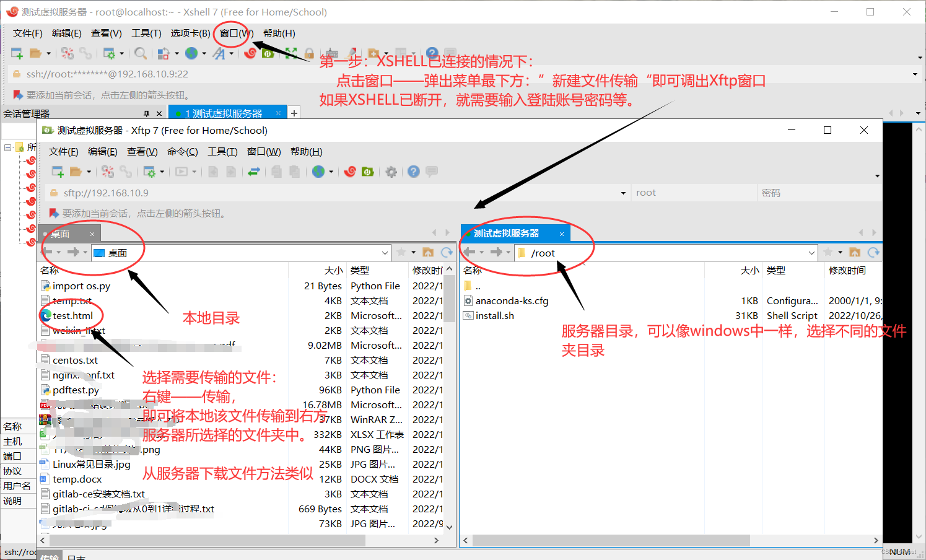Screen dimensions: 926x560
Task: Close the 会话管理器 panel
Action: [x=159, y=113]
